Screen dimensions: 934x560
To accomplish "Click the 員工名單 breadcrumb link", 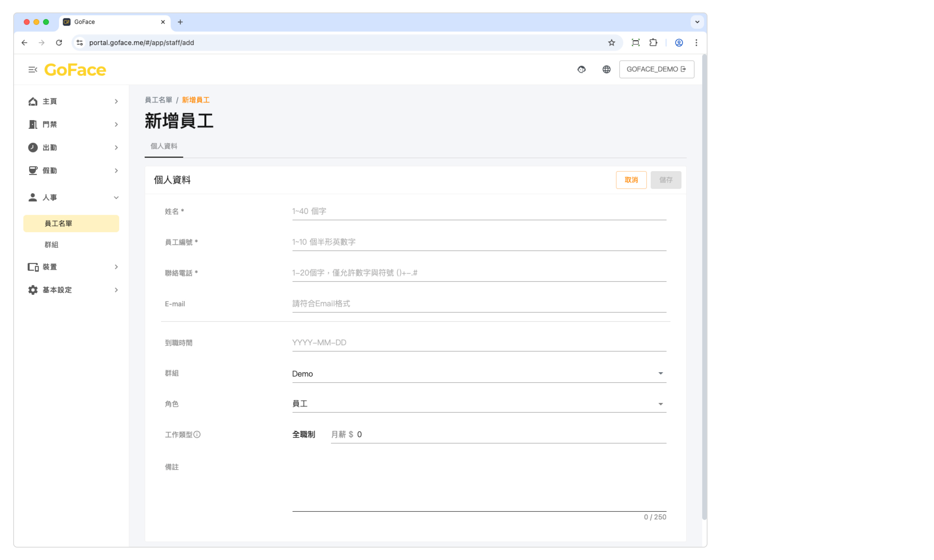I will [158, 100].
